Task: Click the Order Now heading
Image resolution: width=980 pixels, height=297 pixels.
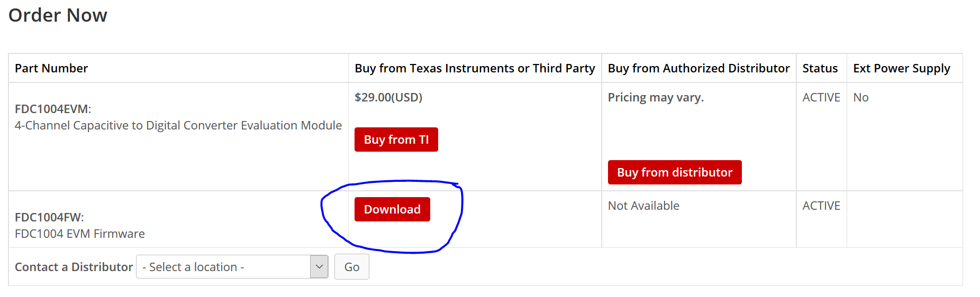Action: [58, 15]
